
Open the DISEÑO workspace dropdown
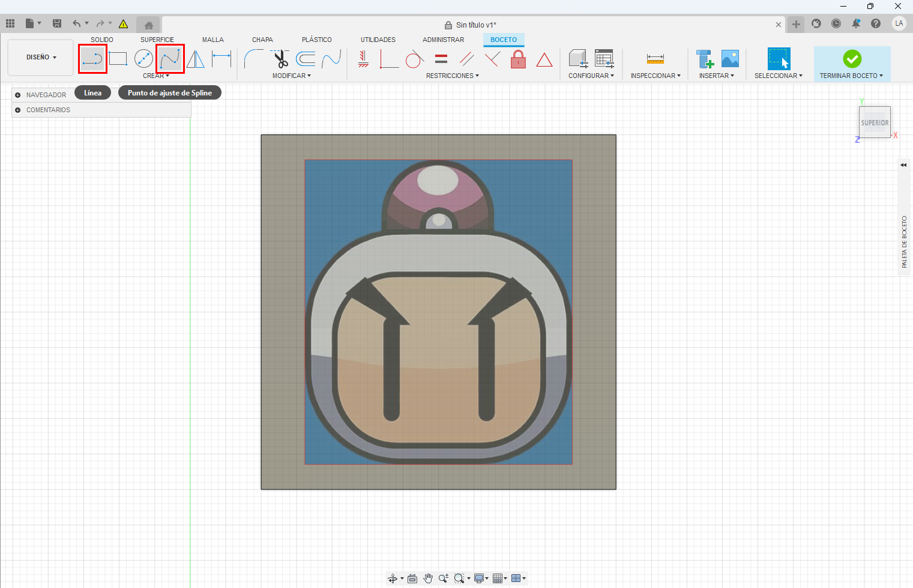point(41,58)
